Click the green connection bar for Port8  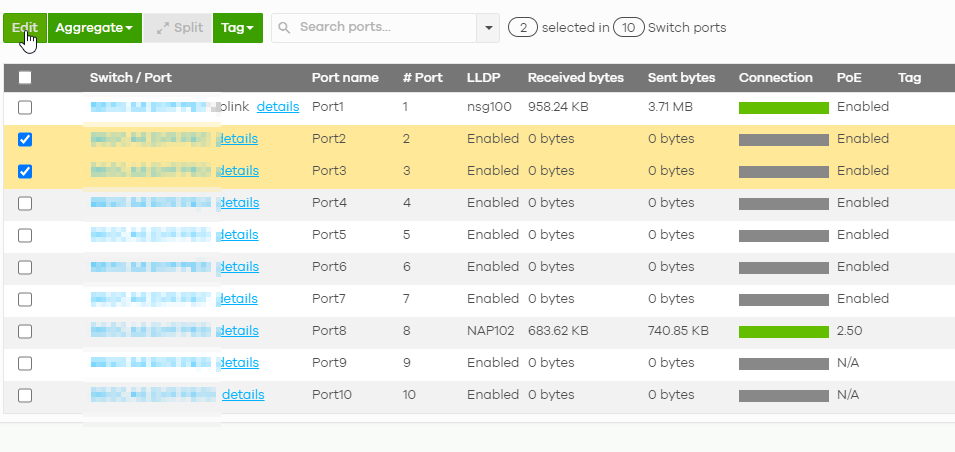[x=783, y=332]
